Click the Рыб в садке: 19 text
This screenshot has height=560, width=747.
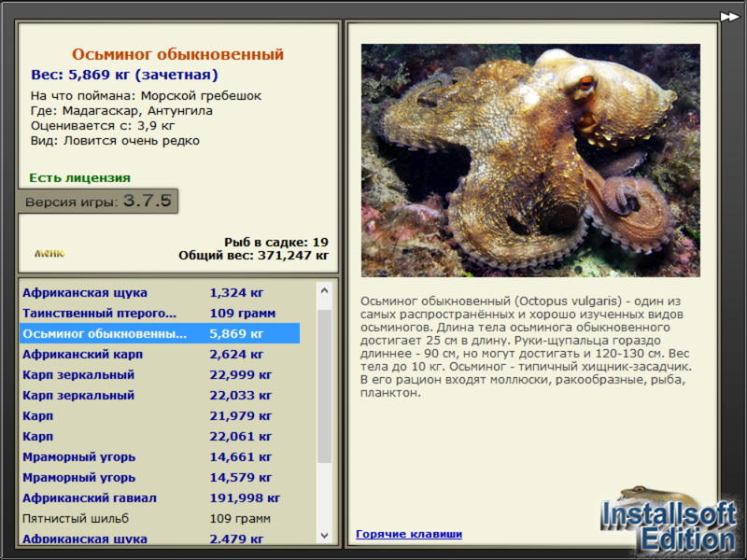pos(276,242)
